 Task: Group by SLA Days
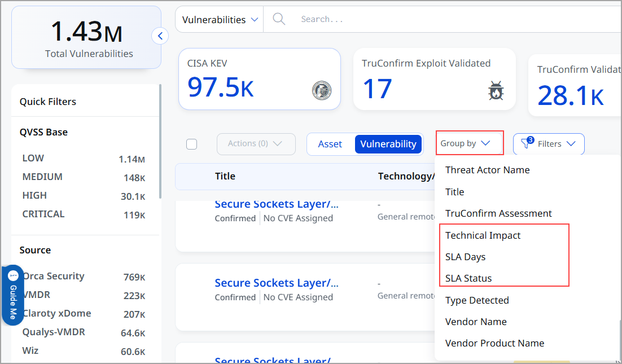tap(465, 257)
